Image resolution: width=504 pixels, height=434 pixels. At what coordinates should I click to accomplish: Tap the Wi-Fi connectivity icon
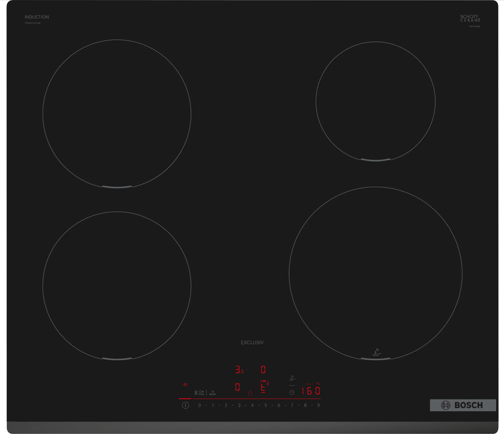click(x=185, y=385)
